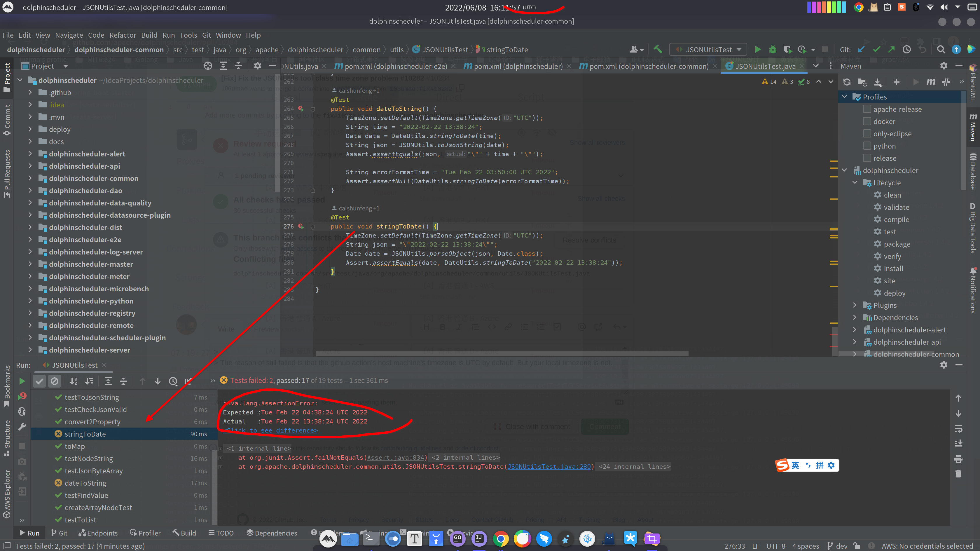This screenshot has height=551, width=980.
Task: Open the JSONUtilsTest.java:280 stack trace link
Action: coord(549,467)
